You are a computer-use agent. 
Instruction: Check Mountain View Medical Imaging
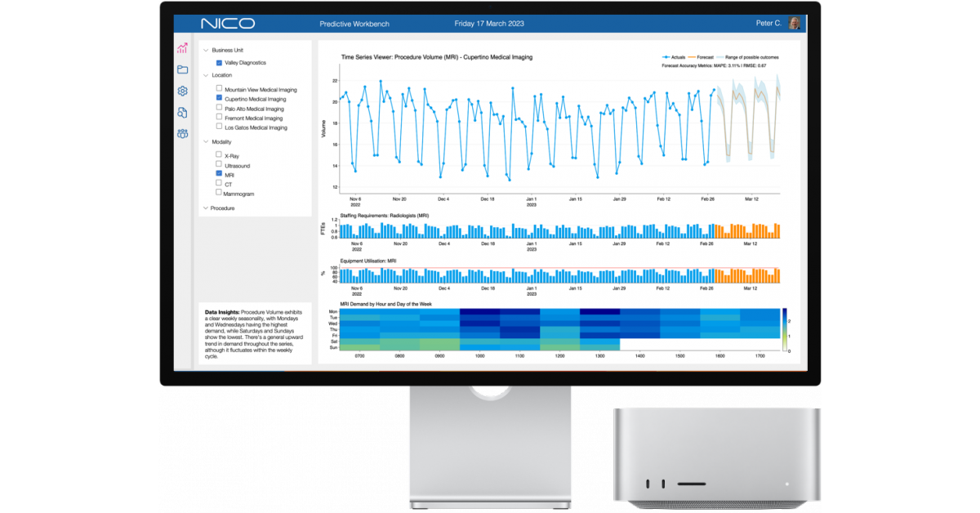[x=219, y=88]
